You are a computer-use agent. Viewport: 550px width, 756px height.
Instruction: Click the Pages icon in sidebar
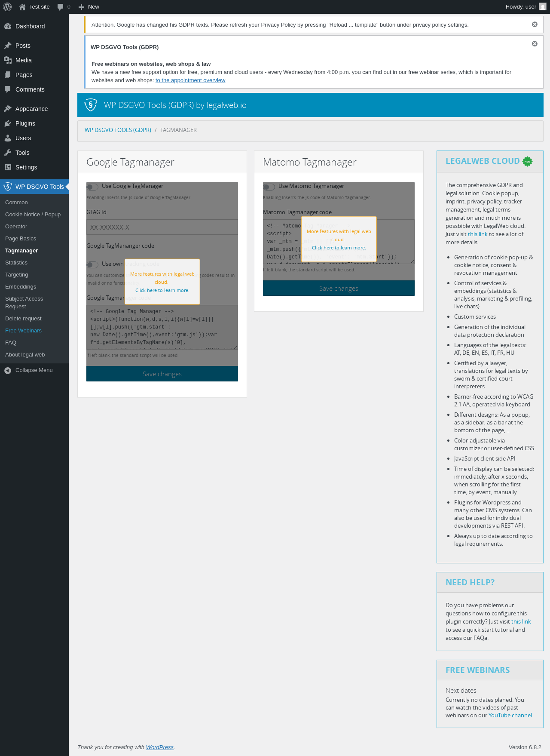pos(8,75)
